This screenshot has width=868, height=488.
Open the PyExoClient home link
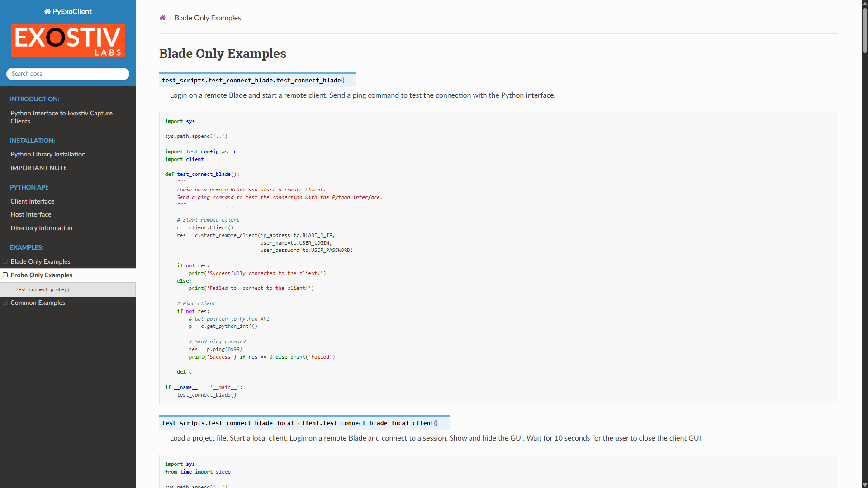pos(68,11)
